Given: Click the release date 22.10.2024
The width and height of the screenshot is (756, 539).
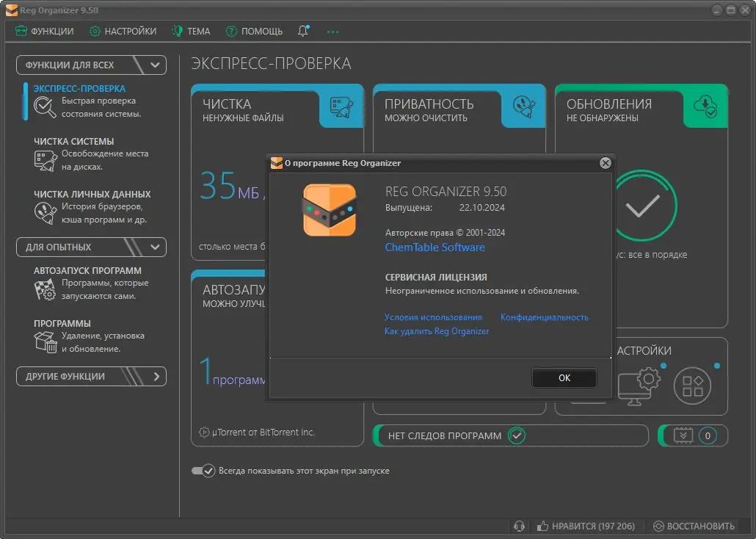Looking at the screenshot, I should pos(481,208).
